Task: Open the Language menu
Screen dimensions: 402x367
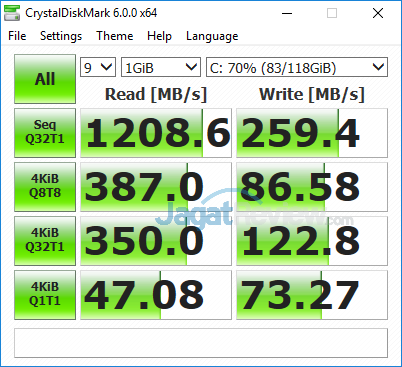Action: [212, 36]
